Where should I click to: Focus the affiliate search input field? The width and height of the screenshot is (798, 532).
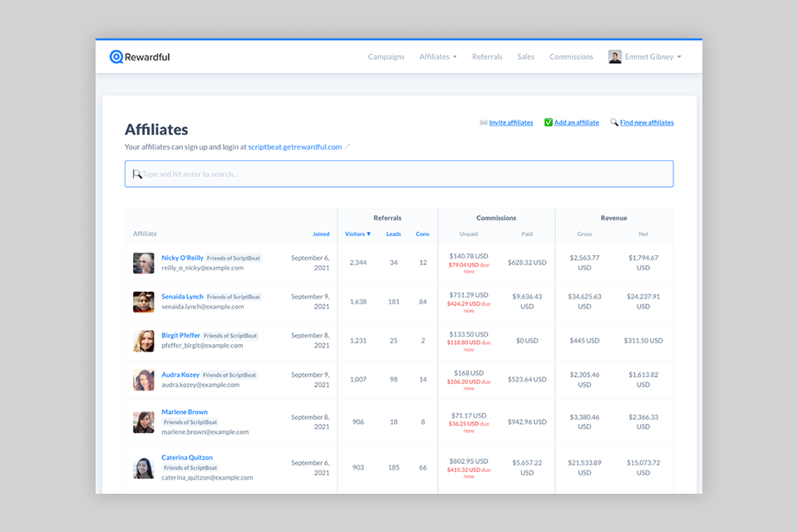click(399, 174)
